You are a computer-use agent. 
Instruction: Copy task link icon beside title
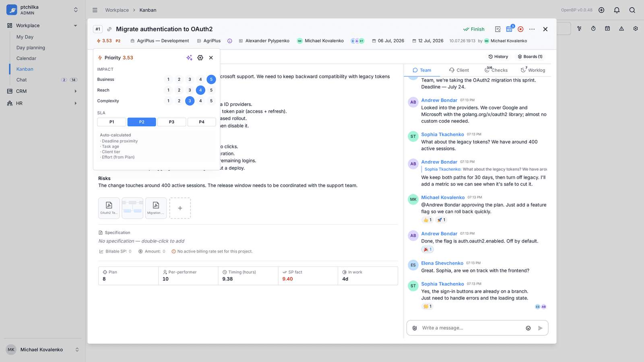tap(109, 29)
